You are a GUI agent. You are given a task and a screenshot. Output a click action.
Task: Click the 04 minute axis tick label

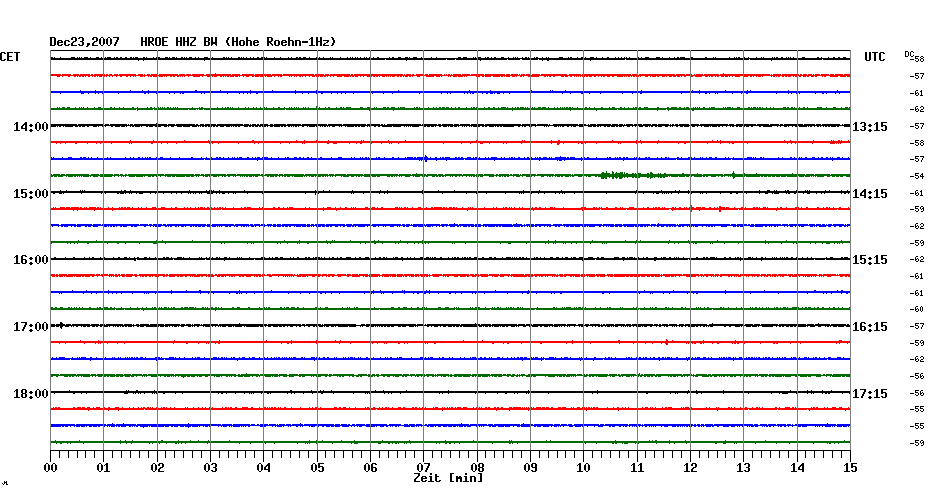point(264,467)
